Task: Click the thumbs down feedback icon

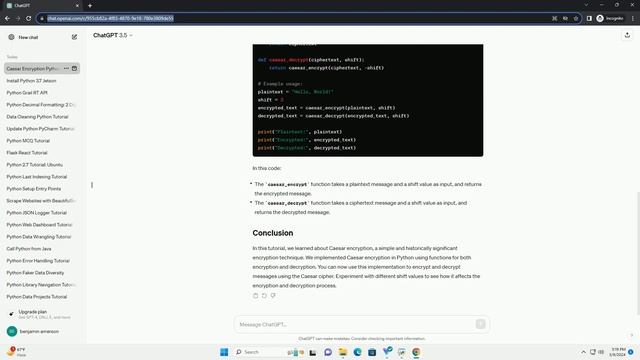Action: [x=273, y=296]
